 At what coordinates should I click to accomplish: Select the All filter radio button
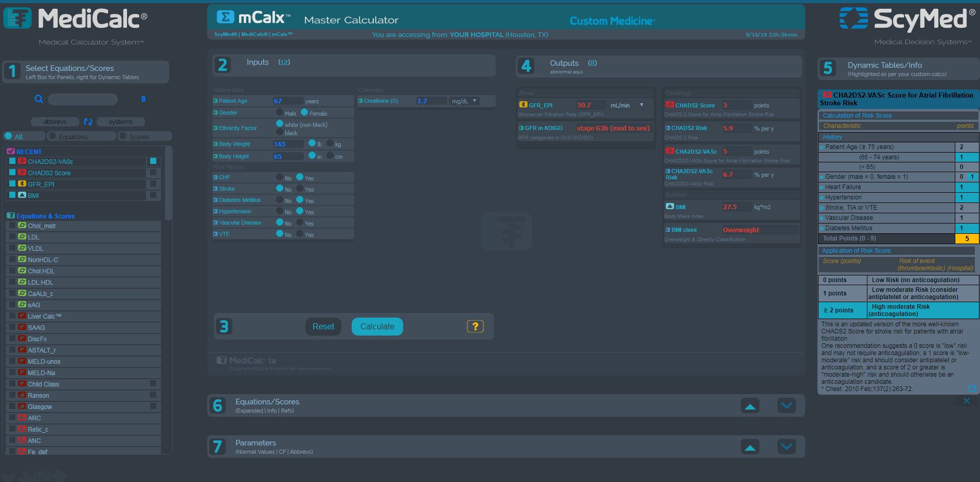pos(8,136)
